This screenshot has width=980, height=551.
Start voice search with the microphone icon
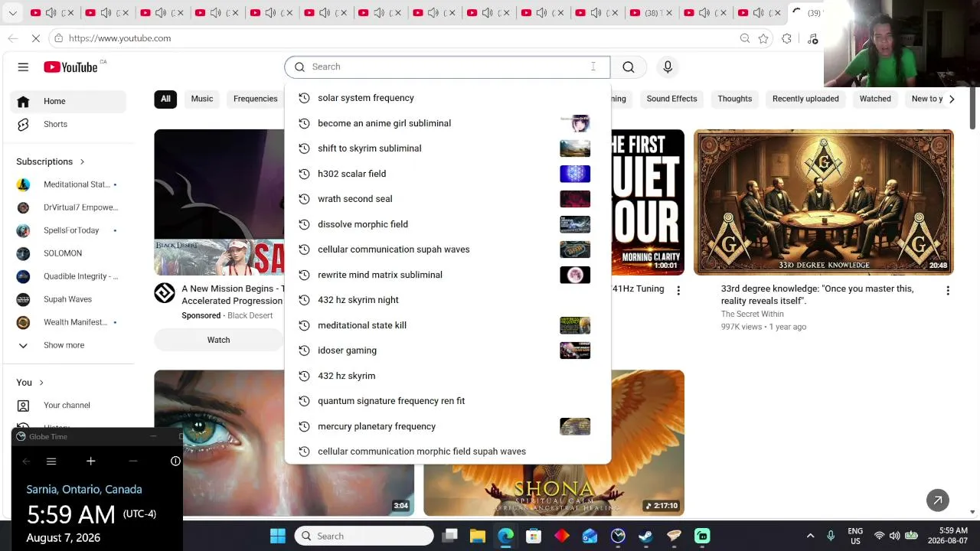click(668, 67)
